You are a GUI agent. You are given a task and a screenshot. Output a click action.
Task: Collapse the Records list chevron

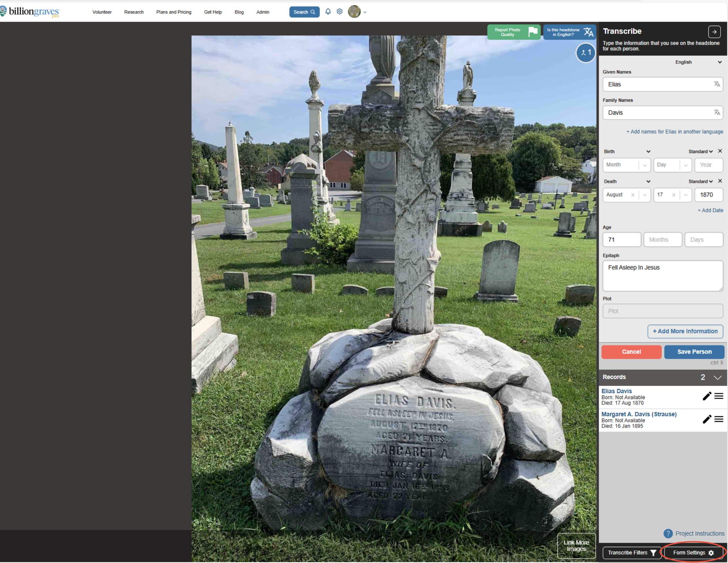point(718,377)
